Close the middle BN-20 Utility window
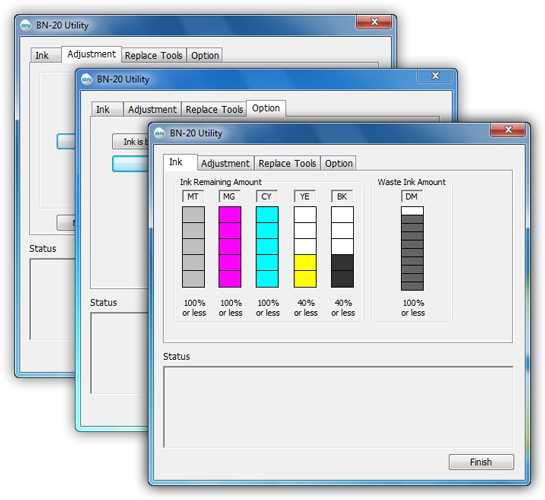This screenshot has width=545, height=500. (436, 76)
